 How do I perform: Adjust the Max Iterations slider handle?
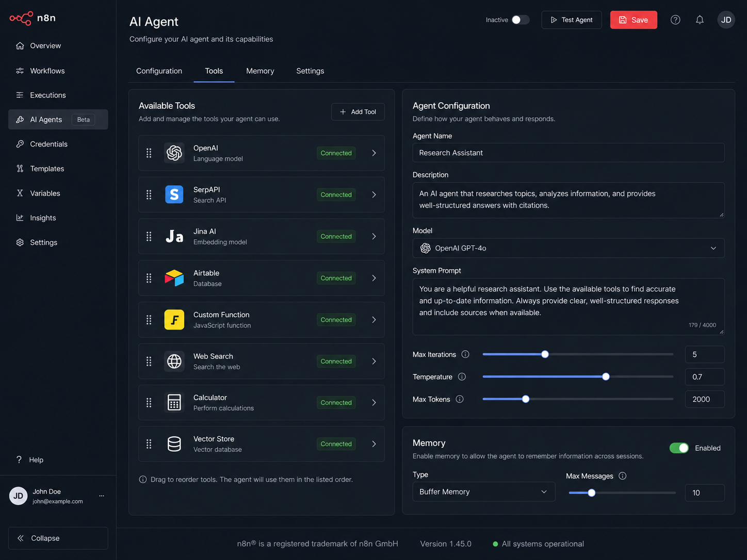coord(545,354)
